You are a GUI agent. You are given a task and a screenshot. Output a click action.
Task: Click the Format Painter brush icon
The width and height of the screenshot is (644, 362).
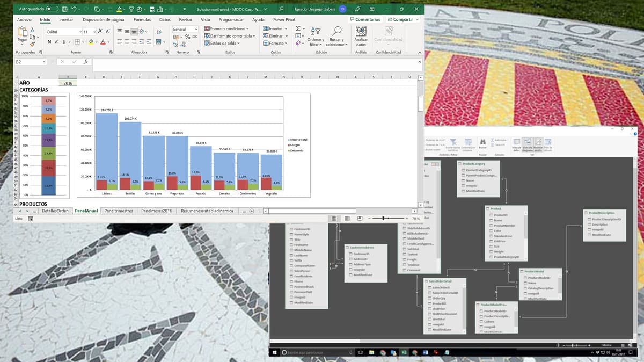point(33,44)
